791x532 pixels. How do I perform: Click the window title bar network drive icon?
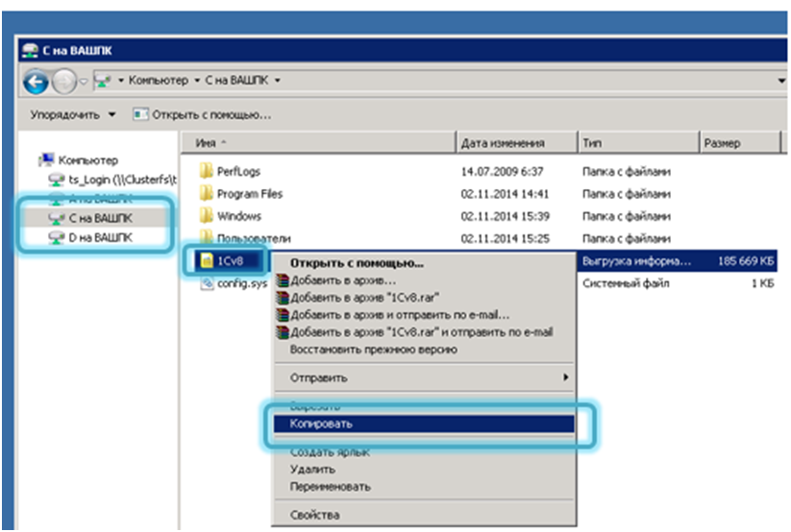pos(30,51)
